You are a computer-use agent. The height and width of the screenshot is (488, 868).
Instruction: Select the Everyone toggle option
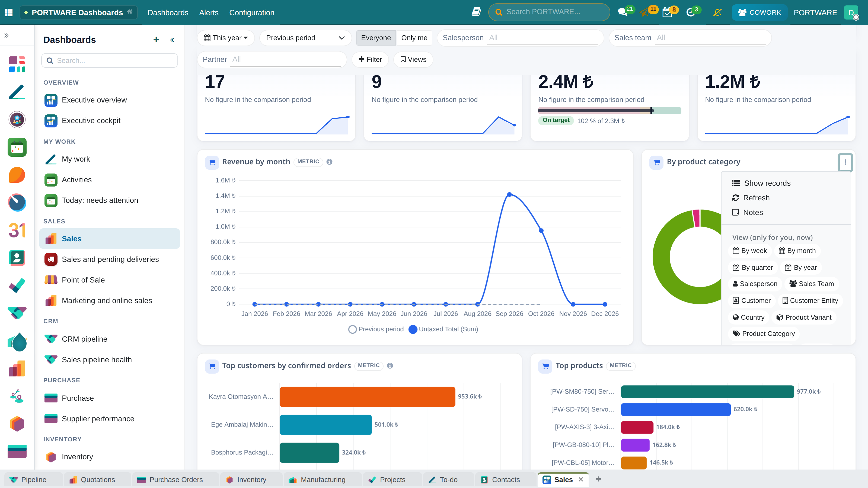pos(376,38)
